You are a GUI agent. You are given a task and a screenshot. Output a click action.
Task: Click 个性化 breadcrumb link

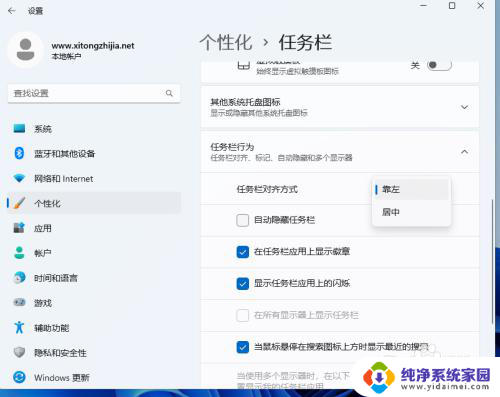[x=226, y=43]
